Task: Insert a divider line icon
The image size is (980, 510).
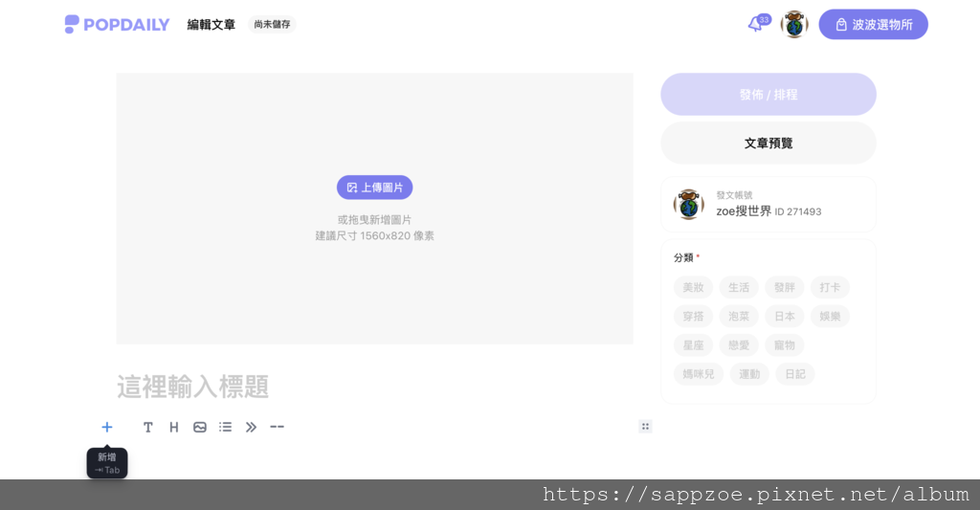Action: coord(277,427)
